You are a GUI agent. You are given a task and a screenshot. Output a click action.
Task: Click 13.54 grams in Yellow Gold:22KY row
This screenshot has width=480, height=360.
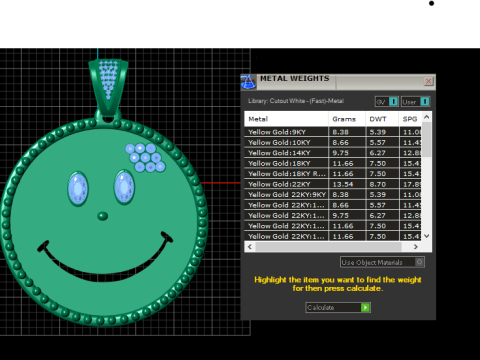pos(343,184)
